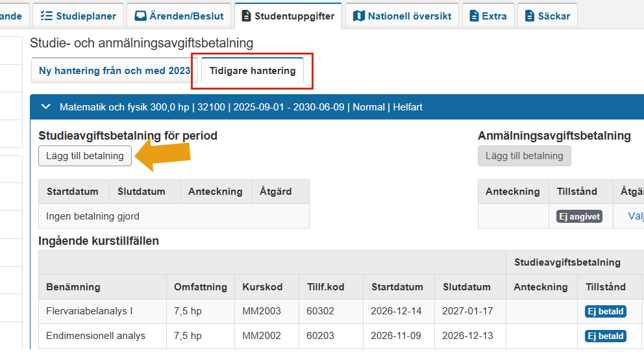
Task: Click occasion code 60203
Action: (x=320, y=336)
